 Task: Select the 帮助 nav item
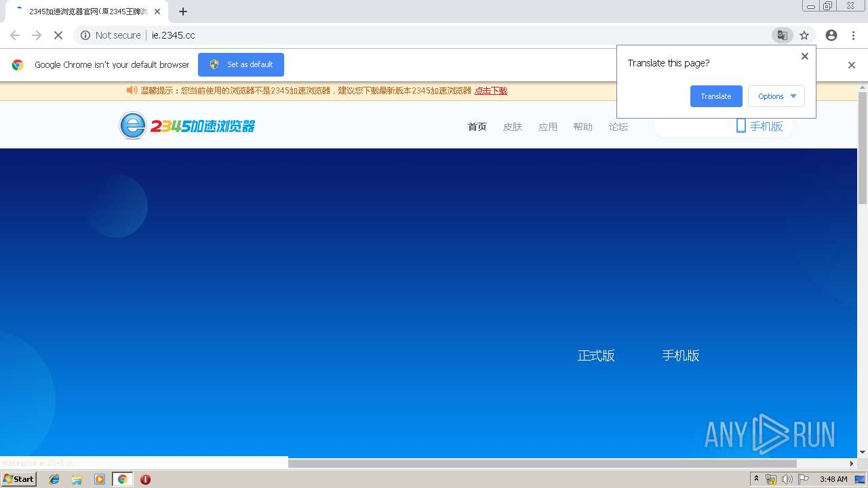pyautogui.click(x=583, y=127)
